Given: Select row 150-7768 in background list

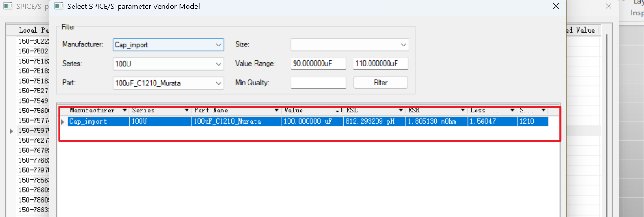Looking at the screenshot, I should click(33, 160).
